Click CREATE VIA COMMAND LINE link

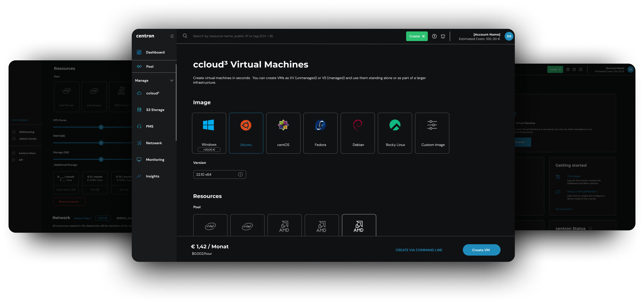click(419, 250)
